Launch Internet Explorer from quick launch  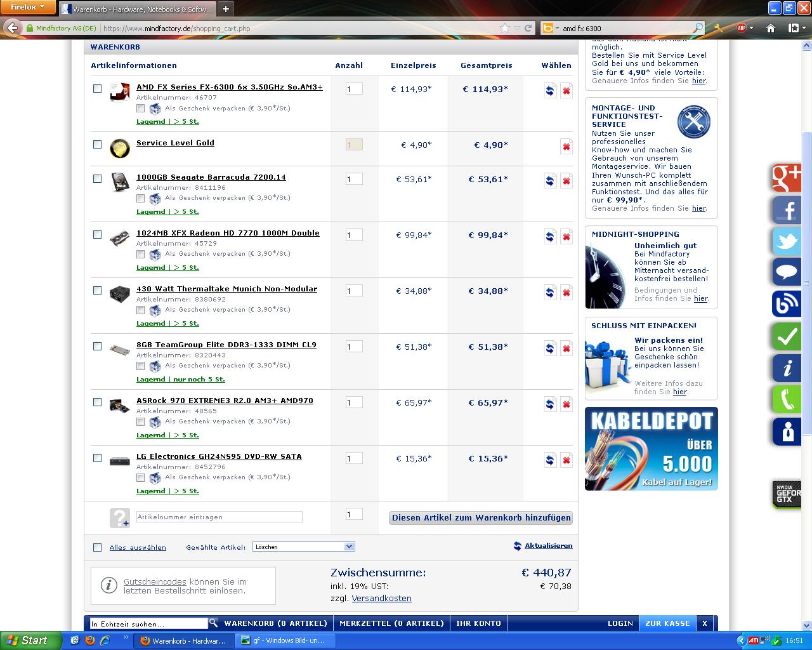pos(105,640)
